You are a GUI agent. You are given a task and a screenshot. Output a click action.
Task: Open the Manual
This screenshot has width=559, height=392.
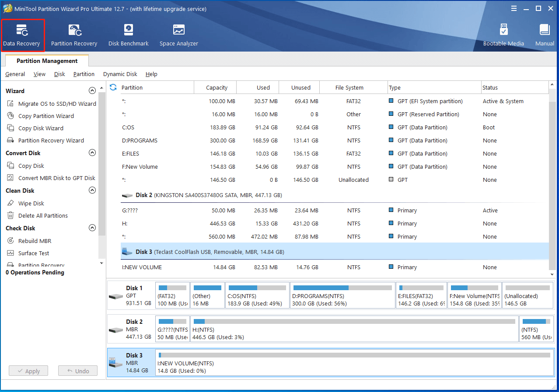[545, 35]
